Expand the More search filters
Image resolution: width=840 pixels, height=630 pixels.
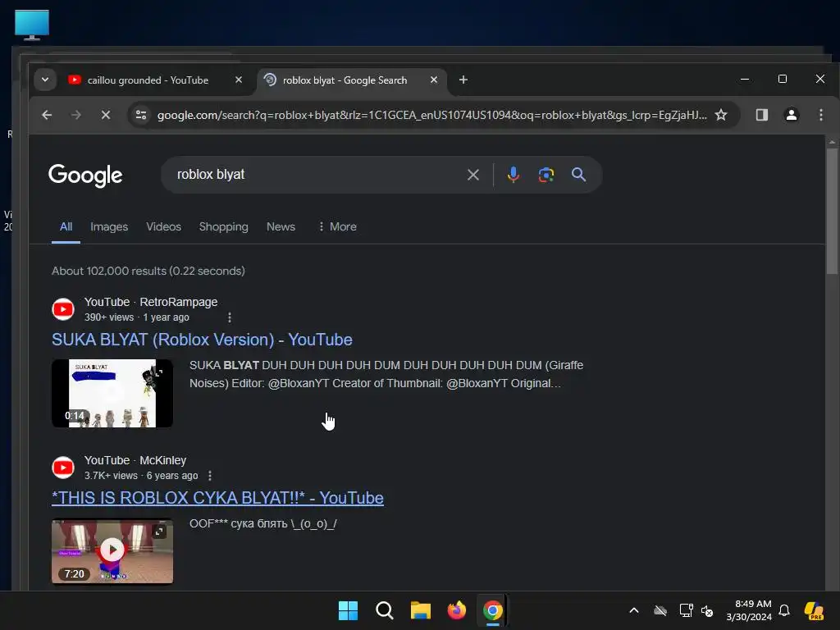pyautogui.click(x=337, y=226)
